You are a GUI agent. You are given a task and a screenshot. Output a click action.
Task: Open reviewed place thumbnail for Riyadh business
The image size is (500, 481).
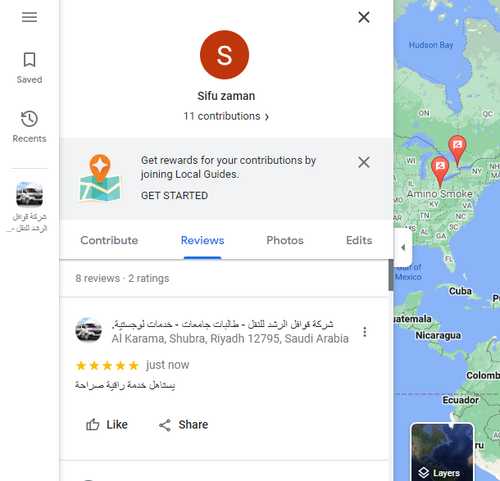click(88, 330)
